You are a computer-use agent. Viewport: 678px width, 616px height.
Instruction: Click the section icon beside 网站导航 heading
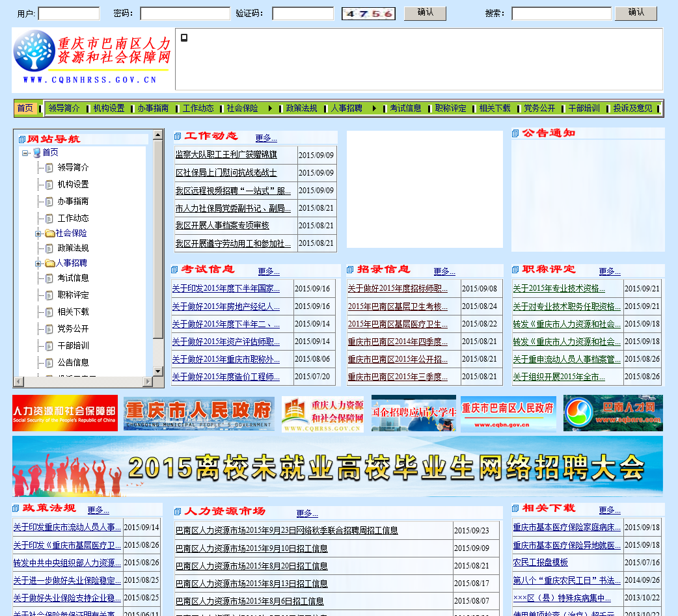pyautogui.click(x=21, y=140)
